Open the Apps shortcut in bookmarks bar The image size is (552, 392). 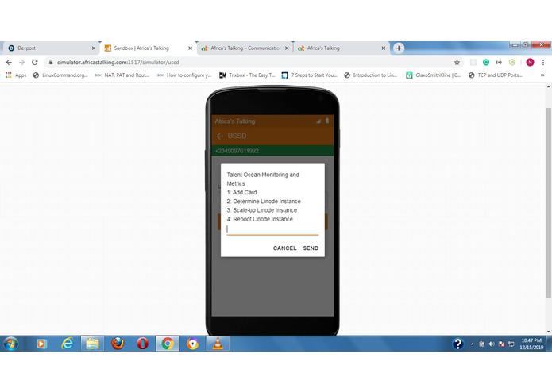tap(16, 75)
